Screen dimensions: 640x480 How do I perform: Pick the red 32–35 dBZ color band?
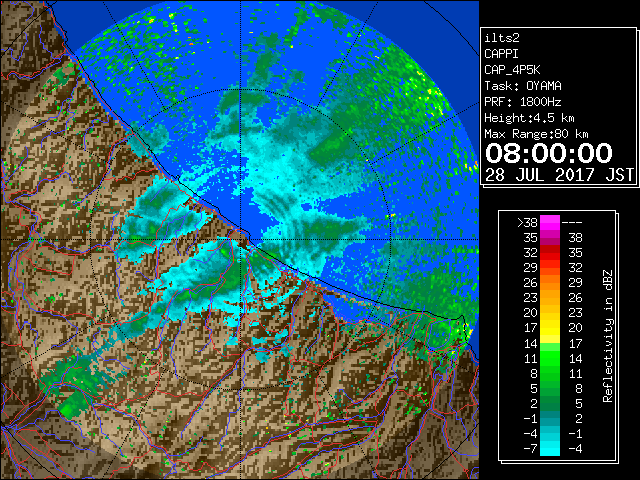(x=550, y=253)
